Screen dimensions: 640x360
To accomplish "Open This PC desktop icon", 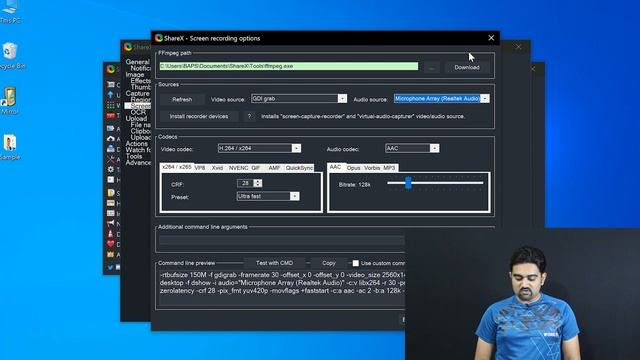I will [10, 11].
